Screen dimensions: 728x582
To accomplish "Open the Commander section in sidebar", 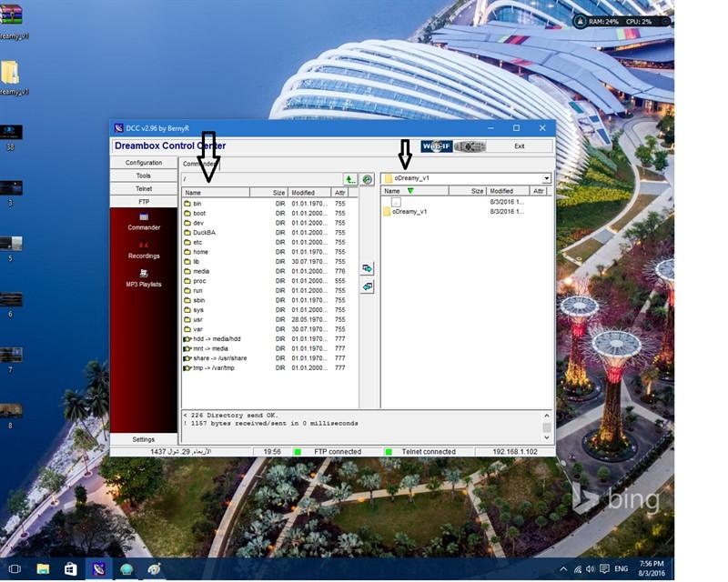I will (x=144, y=222).
